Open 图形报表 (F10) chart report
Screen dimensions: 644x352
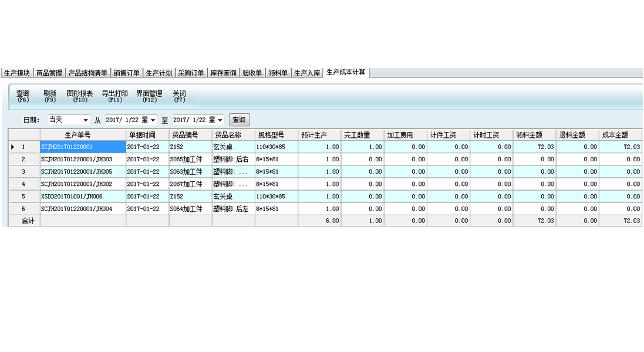(x=80, y=96)
